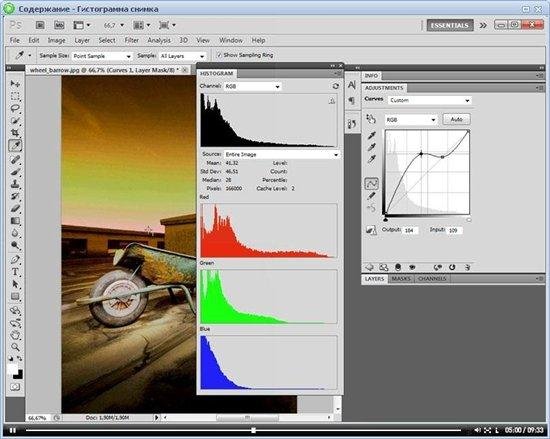The width and height of the screenshot is (550, 439).
Task: Pause the video playback
Action: click(13, 430)
